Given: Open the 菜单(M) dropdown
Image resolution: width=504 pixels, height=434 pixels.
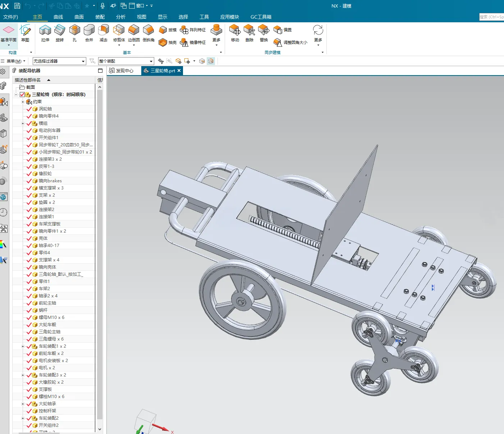Looking at the screenshot, I should coord(13,61).
